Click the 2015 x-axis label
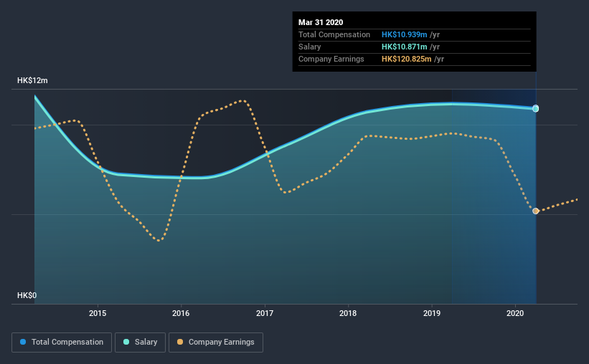Image resolution: width=589 pixels, height=364 pixels. 98,313
